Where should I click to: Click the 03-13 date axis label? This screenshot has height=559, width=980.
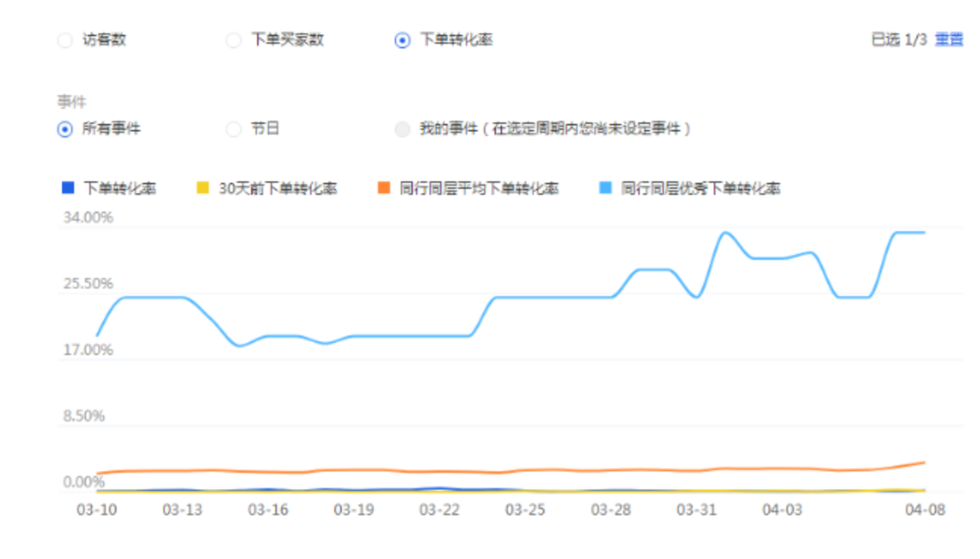point(182,510)
